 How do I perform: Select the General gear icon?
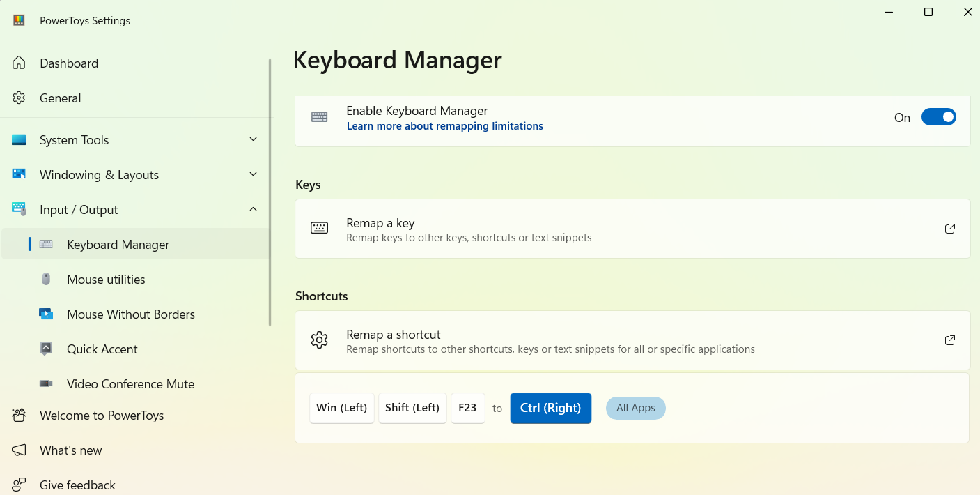tap(19, 98)
